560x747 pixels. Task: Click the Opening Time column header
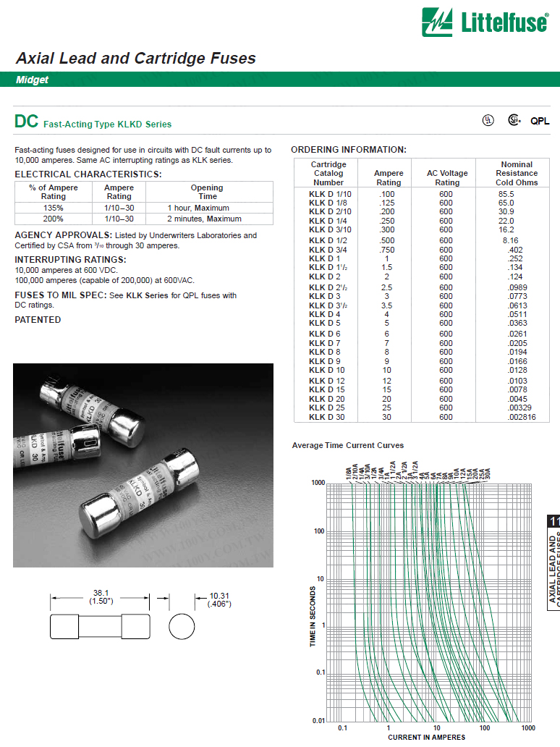pyautogui.click(x=207, y=192)
